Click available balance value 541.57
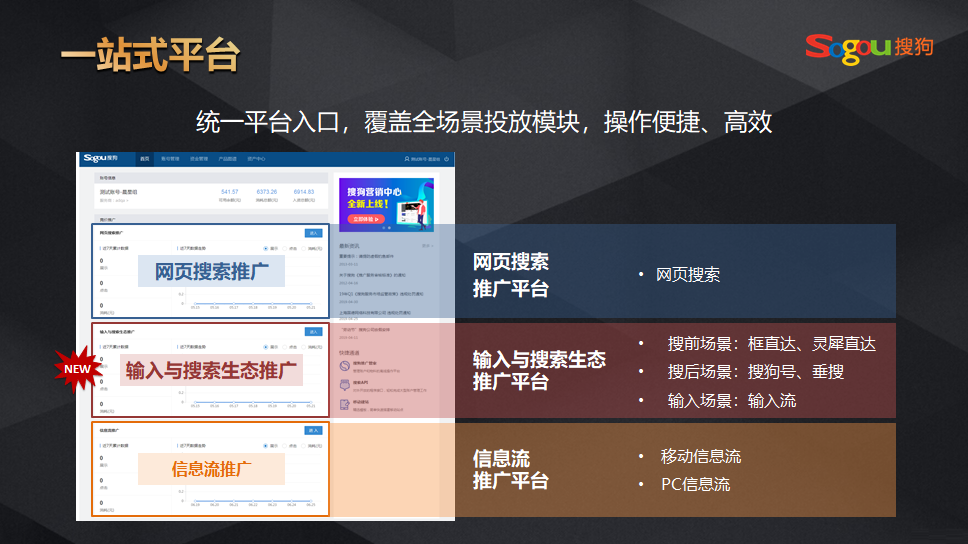This screenshot has height=544, width=968. coord(230,192)
